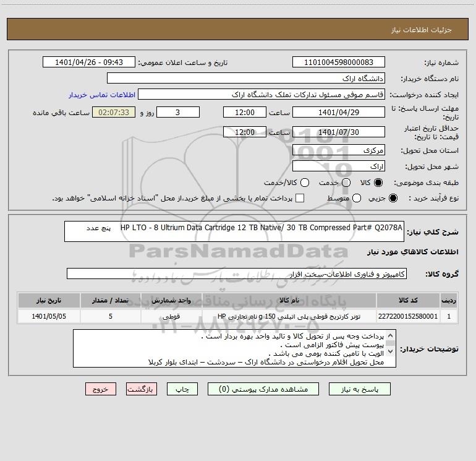Click the نام کالا column header
Image resolution: width=476 pixels, height=461 pixels.
(289, 300)
